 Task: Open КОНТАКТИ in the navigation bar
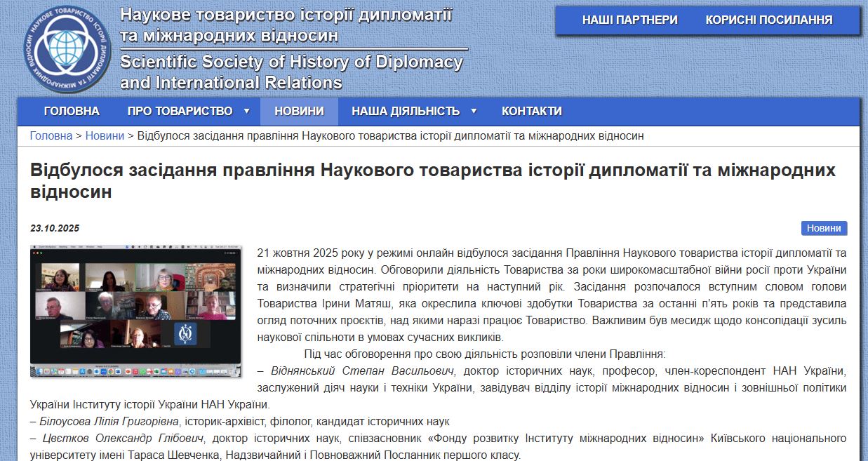click(531, 111)
